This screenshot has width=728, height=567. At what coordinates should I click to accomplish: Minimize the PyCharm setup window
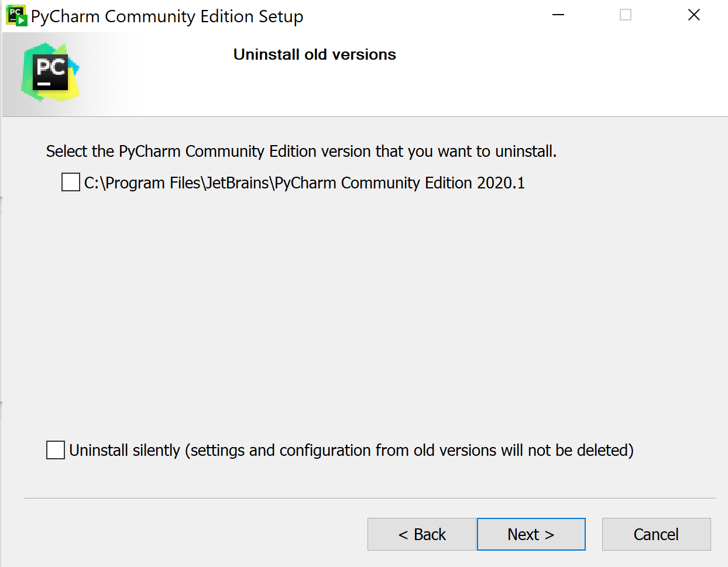pyautogui.click(x=558, y=15)
